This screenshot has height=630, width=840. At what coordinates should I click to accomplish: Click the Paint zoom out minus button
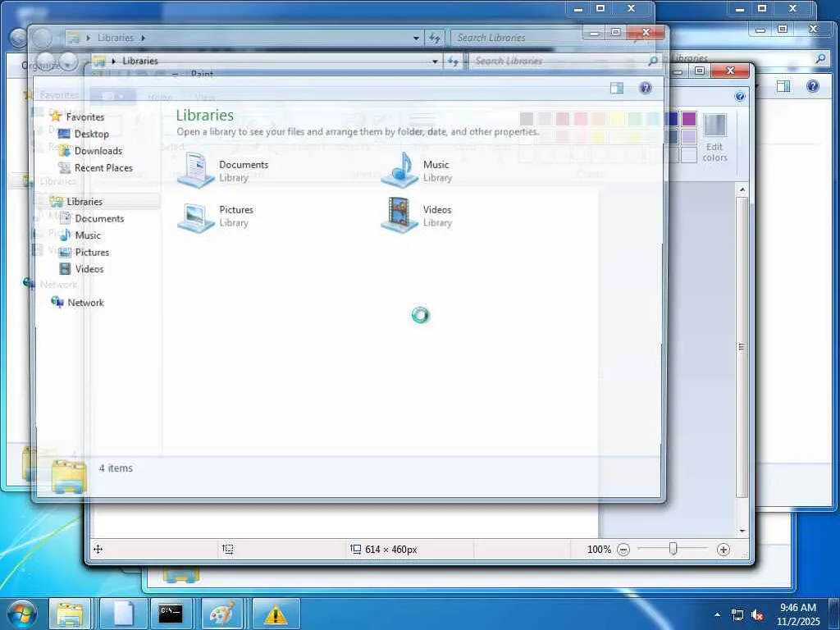(623, 550)
